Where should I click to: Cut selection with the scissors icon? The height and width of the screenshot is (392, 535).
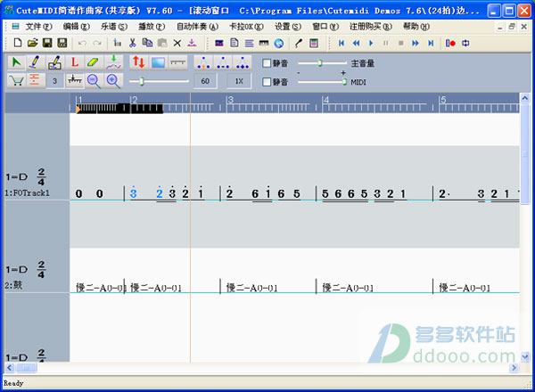pos(132,43)
